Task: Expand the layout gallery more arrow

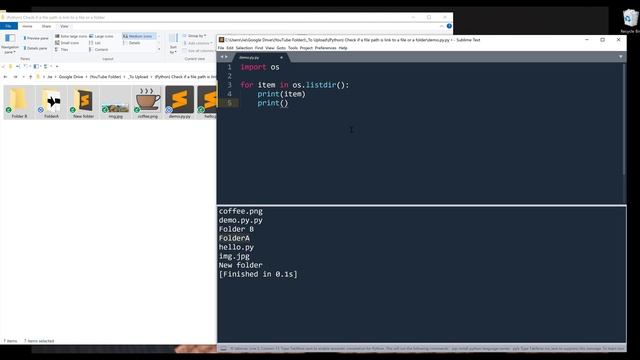Action: click(159, 49)
